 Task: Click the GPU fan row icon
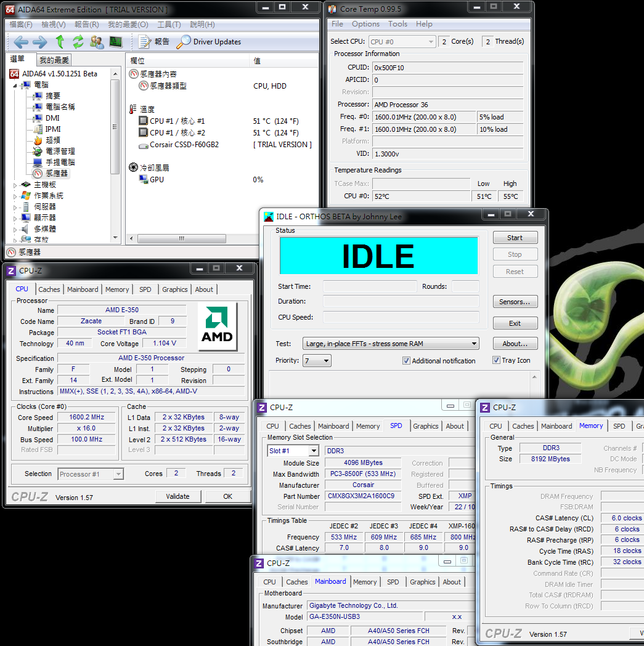tap(144, 179)
